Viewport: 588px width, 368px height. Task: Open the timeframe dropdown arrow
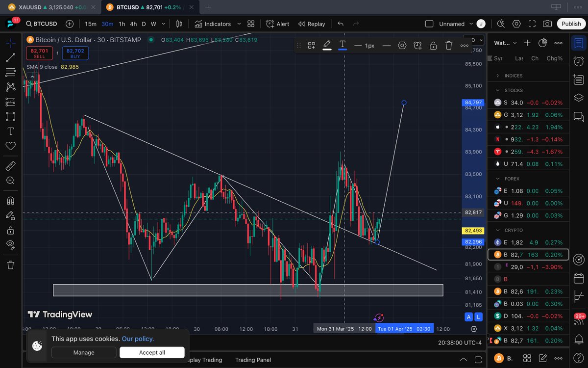point(163,24)
